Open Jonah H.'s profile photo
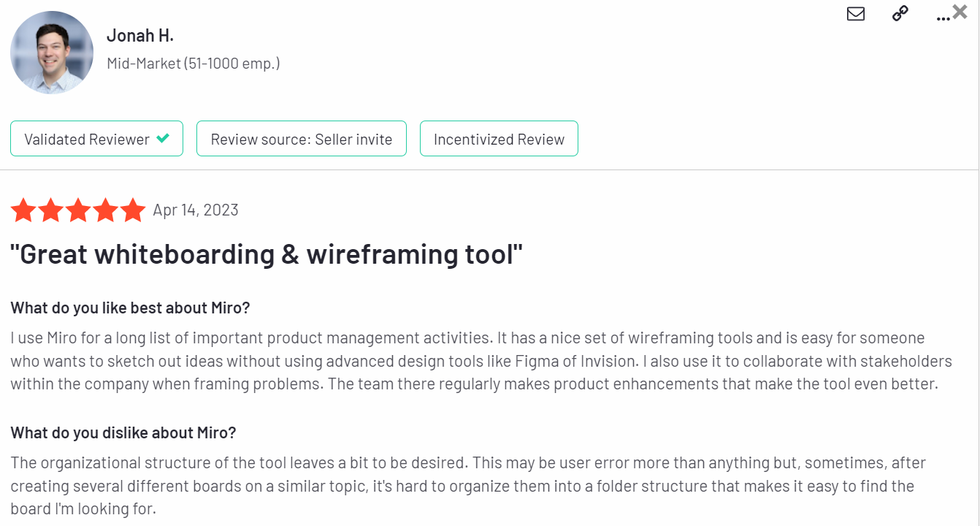The height and width of the screenshot is (526, 980). point(52,53)
